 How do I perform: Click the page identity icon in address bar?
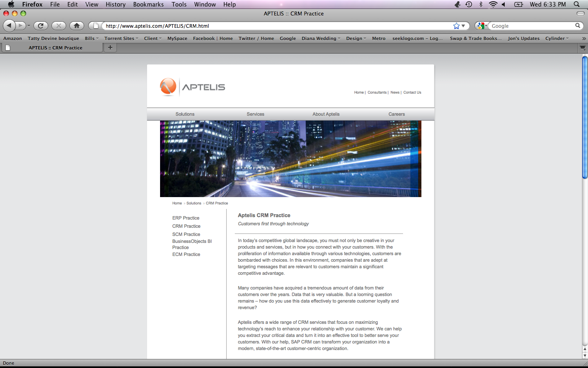(96, 26)
